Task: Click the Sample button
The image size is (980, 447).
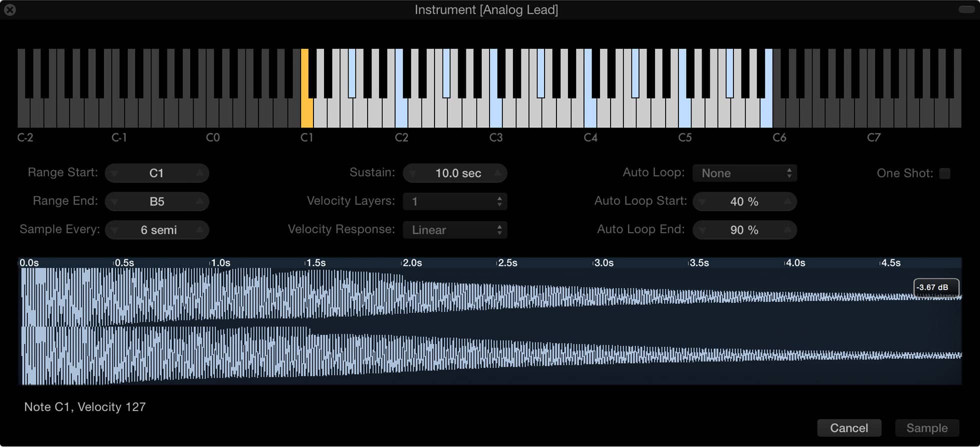Action: (927, 428)
